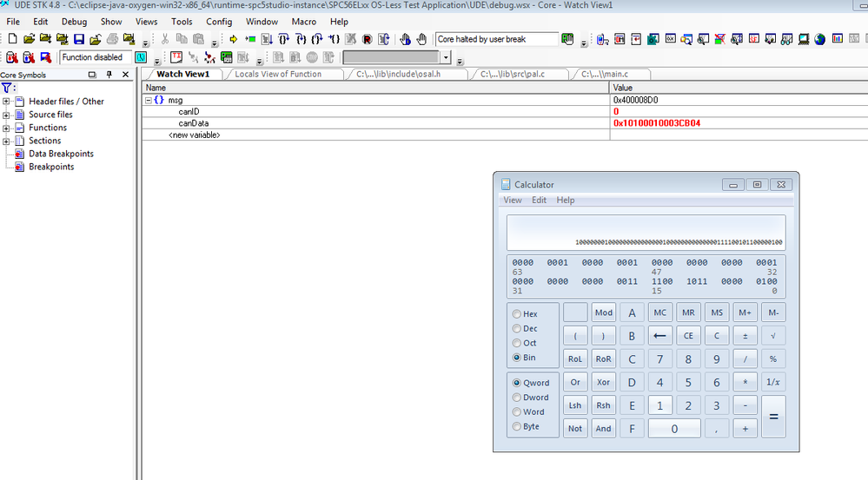Viewport: 868px width, 480px height.
Task: Click the plain hand icon in toolbar
Action: [x=421, y=39]
